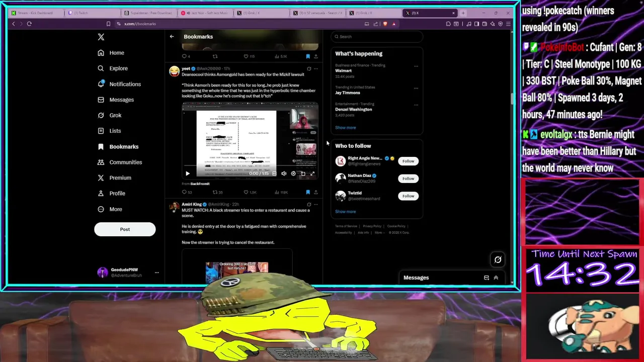Open Messages in the sidebar
This screenshot has width=644, height=362.
pyautogui.click(x=116, y=100)
